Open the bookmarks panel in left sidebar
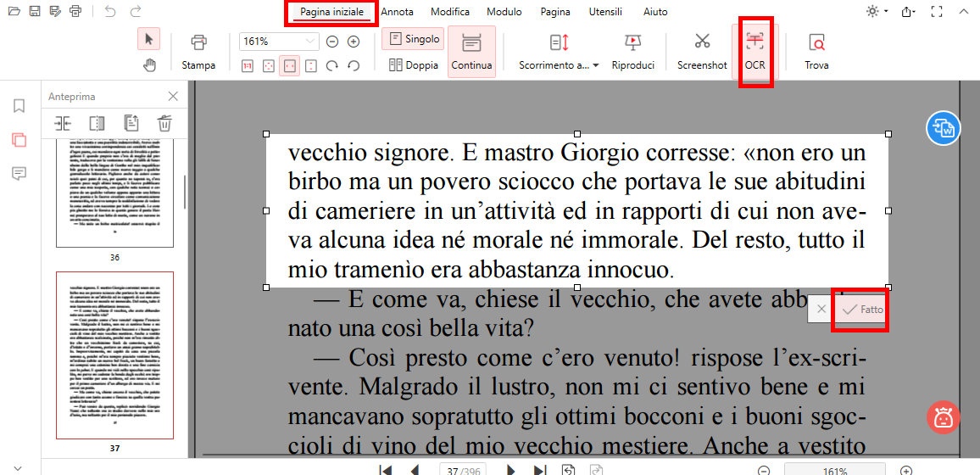This screenshot has height=475, width=980. [x=19, y=106]
